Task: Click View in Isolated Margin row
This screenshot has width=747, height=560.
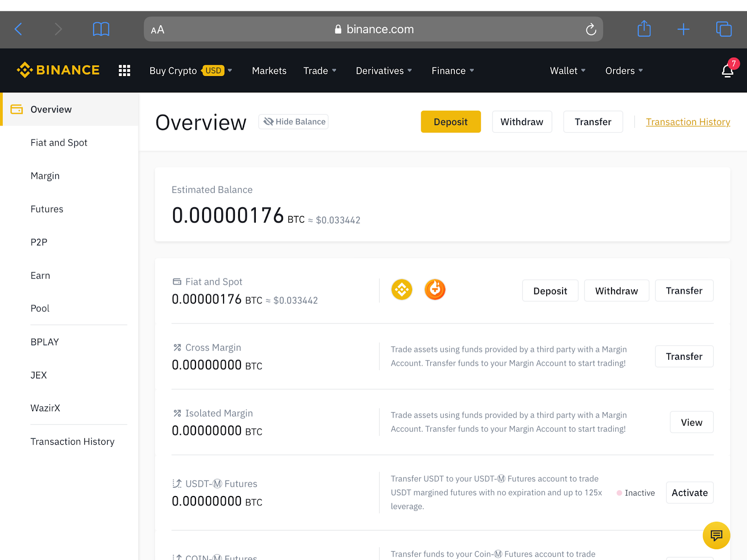Action: point(691,422)
